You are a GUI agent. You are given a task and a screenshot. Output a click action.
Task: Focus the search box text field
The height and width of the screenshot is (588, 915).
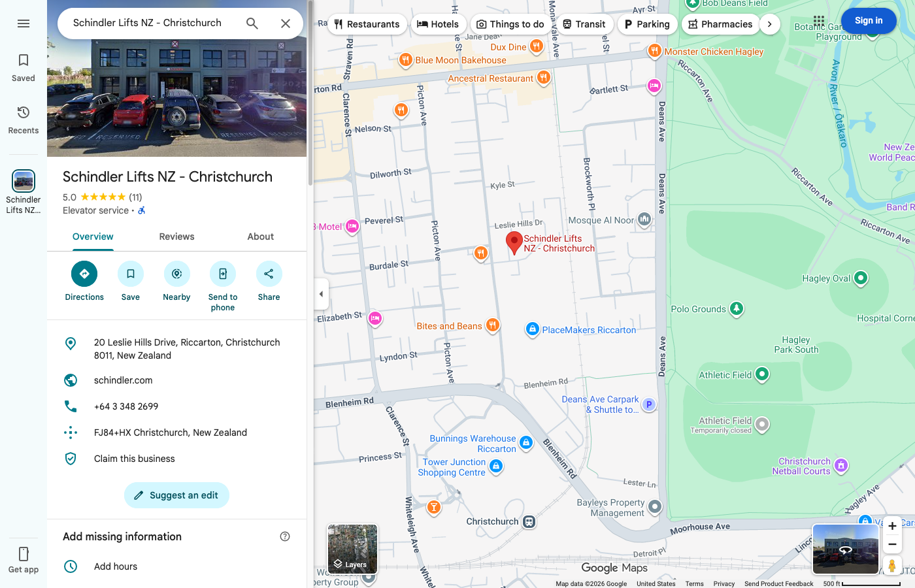click(148, 23)
